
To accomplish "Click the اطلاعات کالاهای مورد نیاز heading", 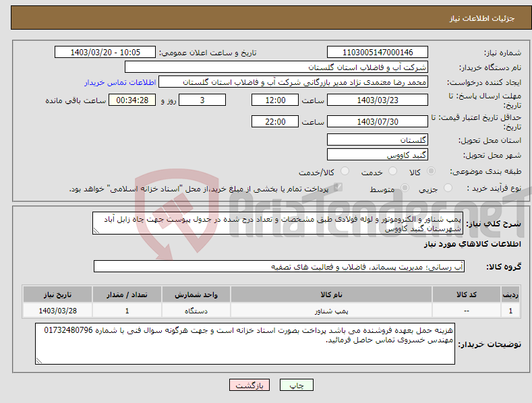I will 472,244.
